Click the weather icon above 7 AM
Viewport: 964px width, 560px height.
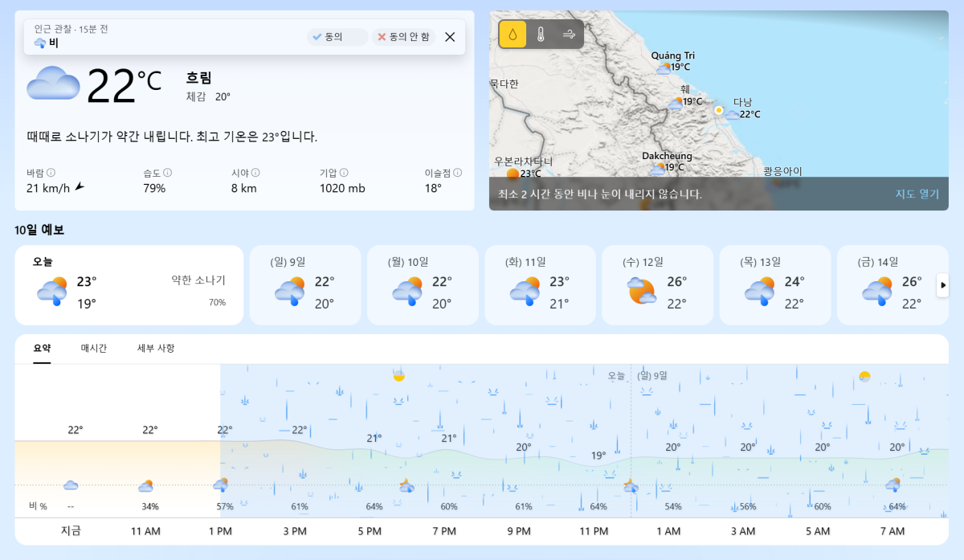tap(893, 484)
